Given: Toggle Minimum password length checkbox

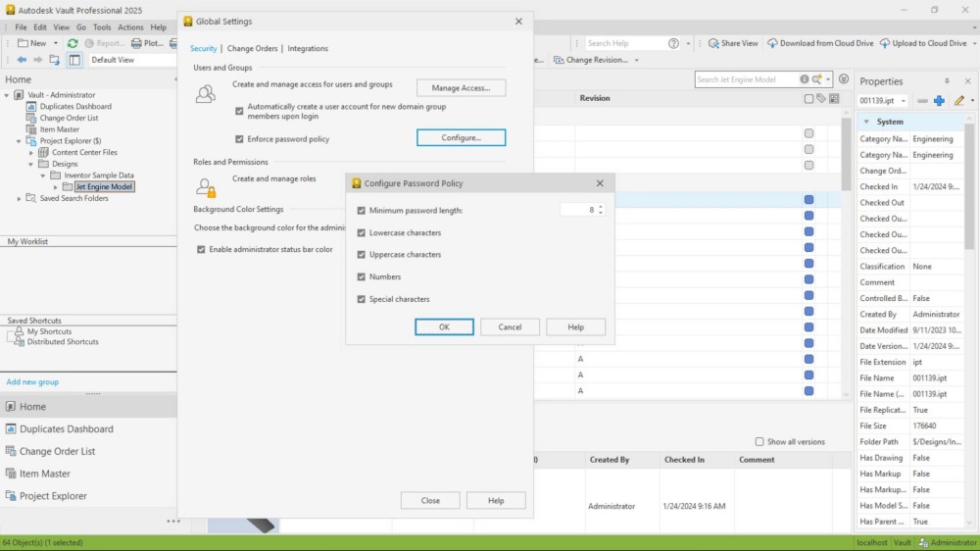Looking at the screenshot, I should [362, 211].
